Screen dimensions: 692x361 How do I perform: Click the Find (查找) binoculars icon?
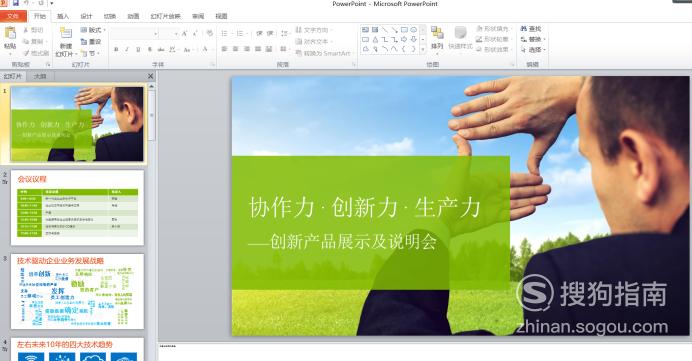pyautogui.click(x=524, y=29)
